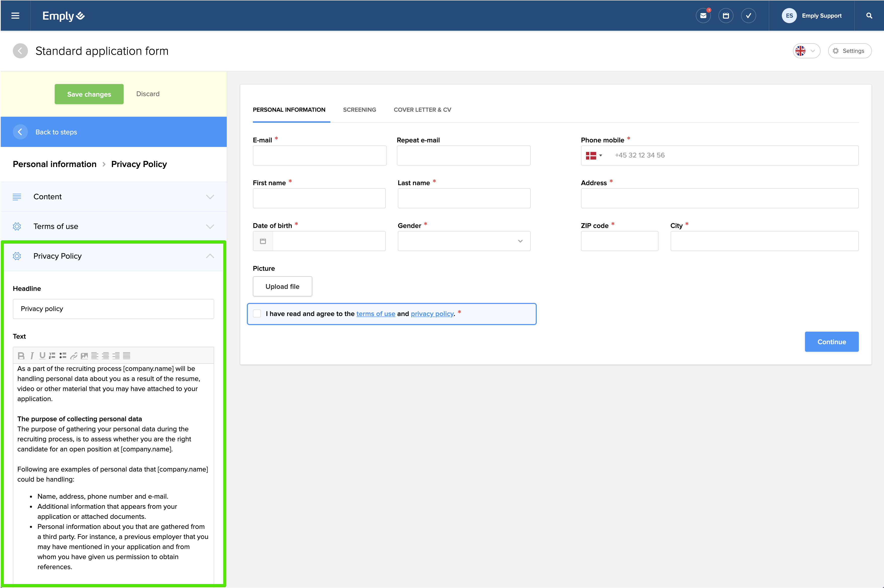Expand the Content section
The height and width of the screenshot is (588, 884).
[x=113, y=197]
